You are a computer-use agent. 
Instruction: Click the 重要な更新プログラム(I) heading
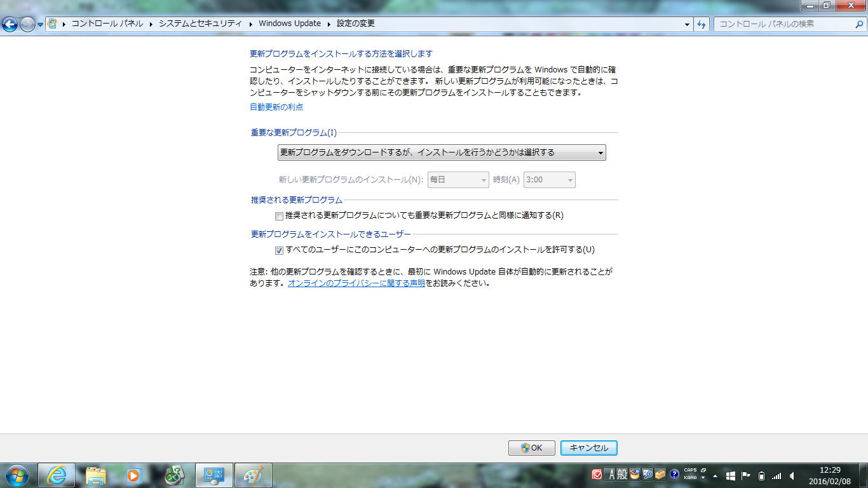click(x=294, y=133)
